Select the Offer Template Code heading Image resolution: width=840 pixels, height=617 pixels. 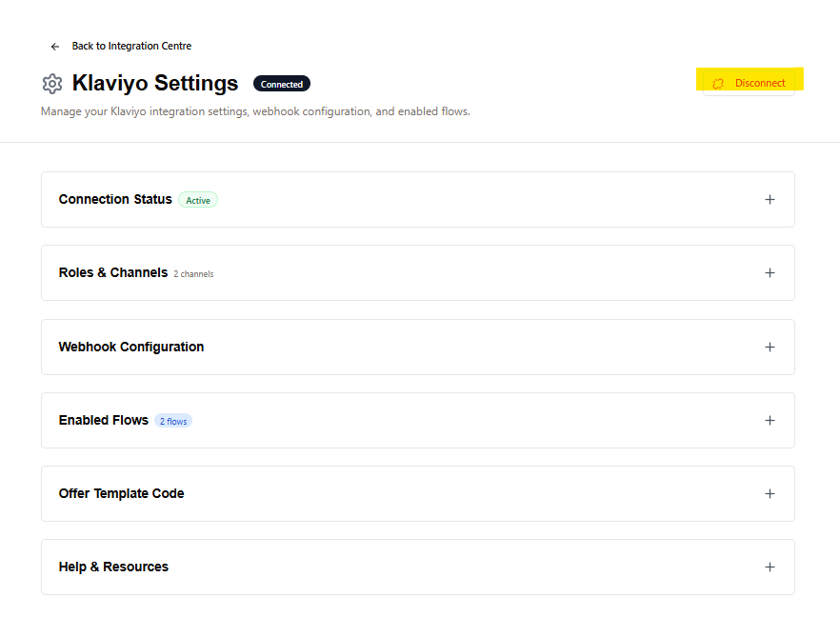[x=122, y=493]
